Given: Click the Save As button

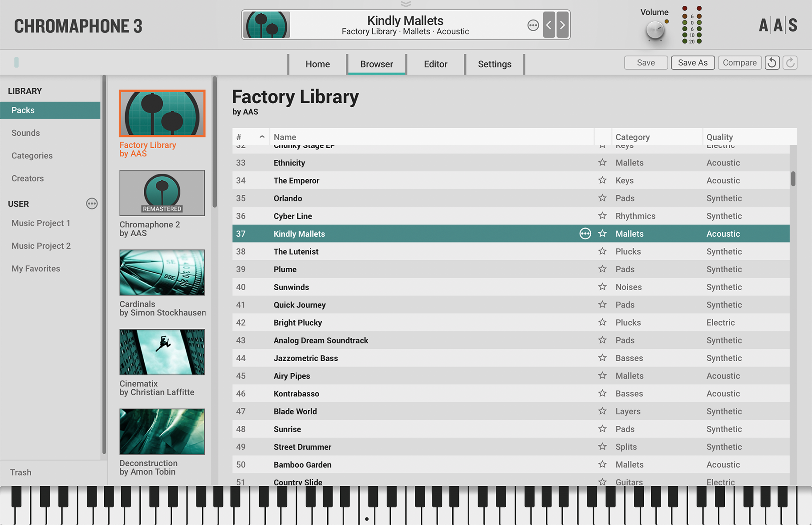Looking at the screenshot, I should [693, 62].
